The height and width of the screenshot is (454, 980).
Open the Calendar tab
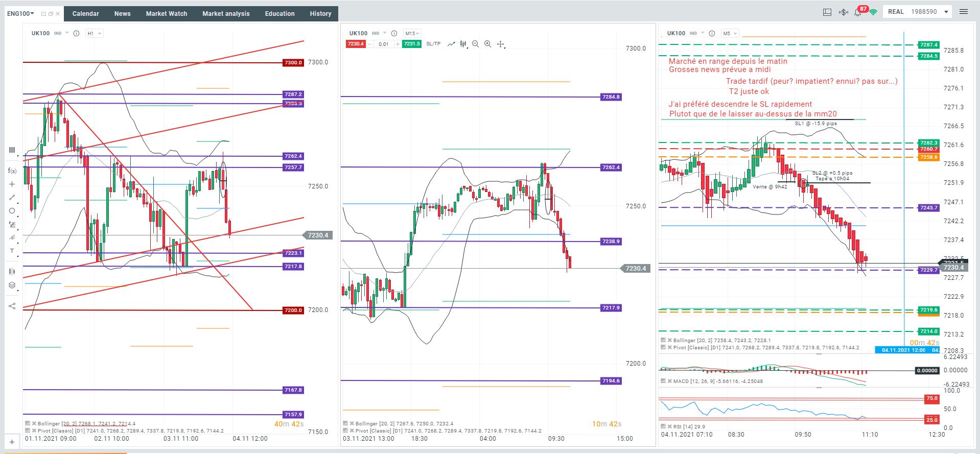click(x=85, y=14)
